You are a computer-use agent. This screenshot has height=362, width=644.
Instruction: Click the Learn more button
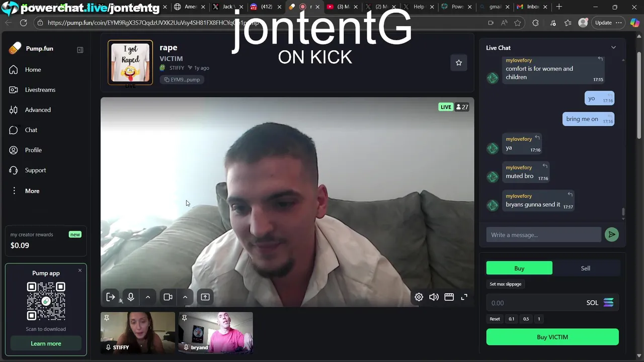(46, 343)
